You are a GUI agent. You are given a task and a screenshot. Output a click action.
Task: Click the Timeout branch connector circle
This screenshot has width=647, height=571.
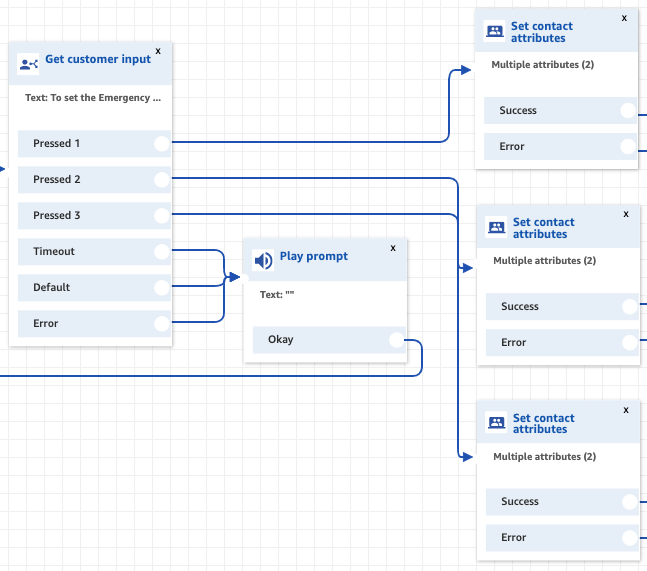[162, 251]
